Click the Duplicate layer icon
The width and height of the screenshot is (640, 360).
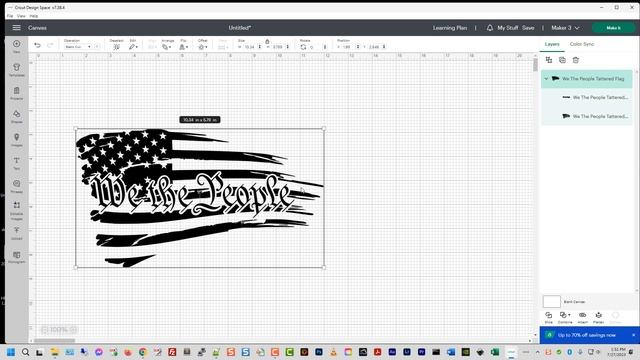[562, 60]
